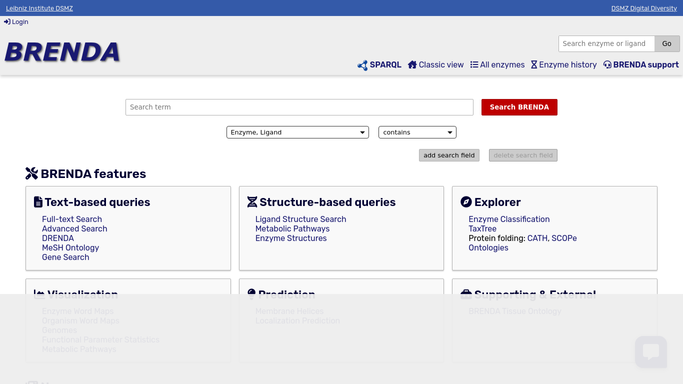Click the Explorer compass icon
Image resolution: width=683 pixels, height=384 pixels.
point(466,202)
